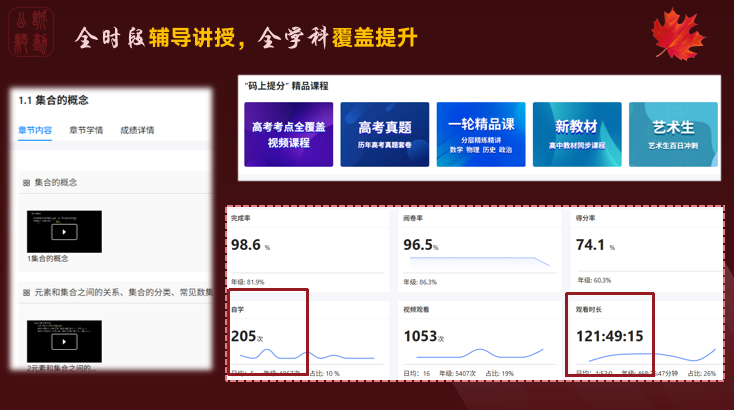734x410 pixels.
Task: Click the 元素和集合之间的关系 section header row
Action: (115, 293)
